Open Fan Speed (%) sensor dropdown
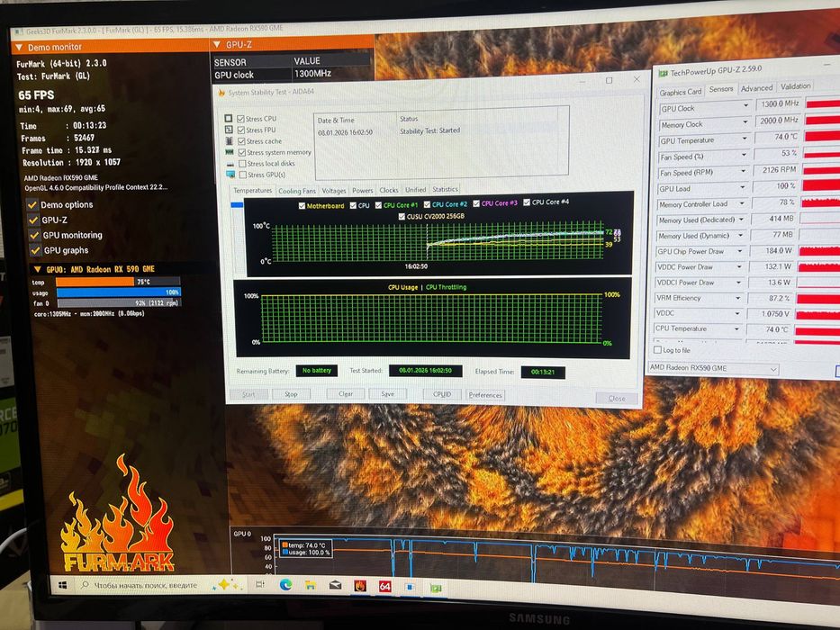840x630 pixels. (744, 155)
